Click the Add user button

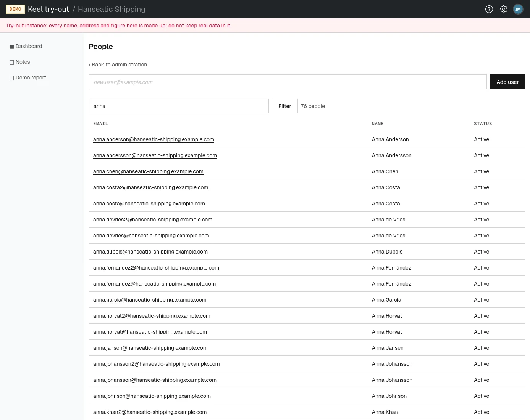(x=507, y=82)
